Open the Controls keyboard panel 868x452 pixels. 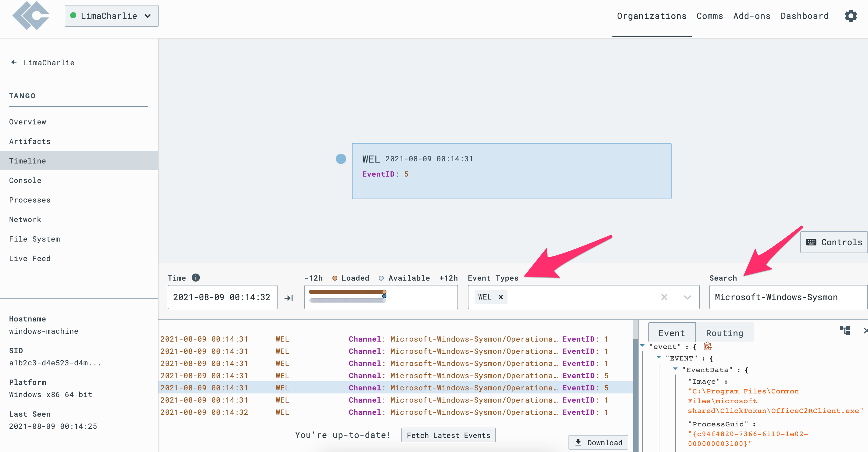[x=834, y=242]
